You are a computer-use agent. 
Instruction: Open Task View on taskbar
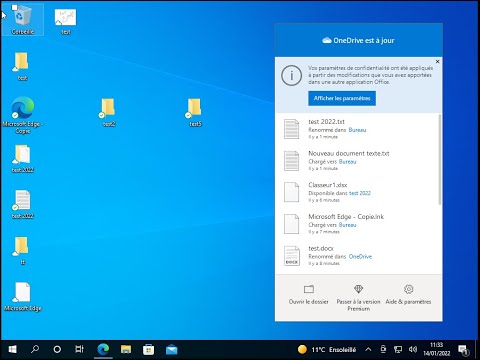coord(79,349)
